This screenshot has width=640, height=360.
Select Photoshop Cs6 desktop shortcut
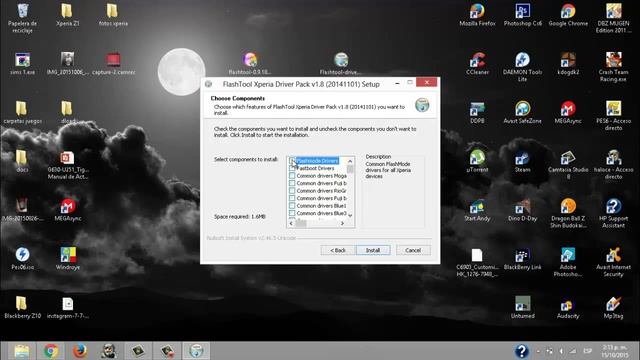pos(522,15)
